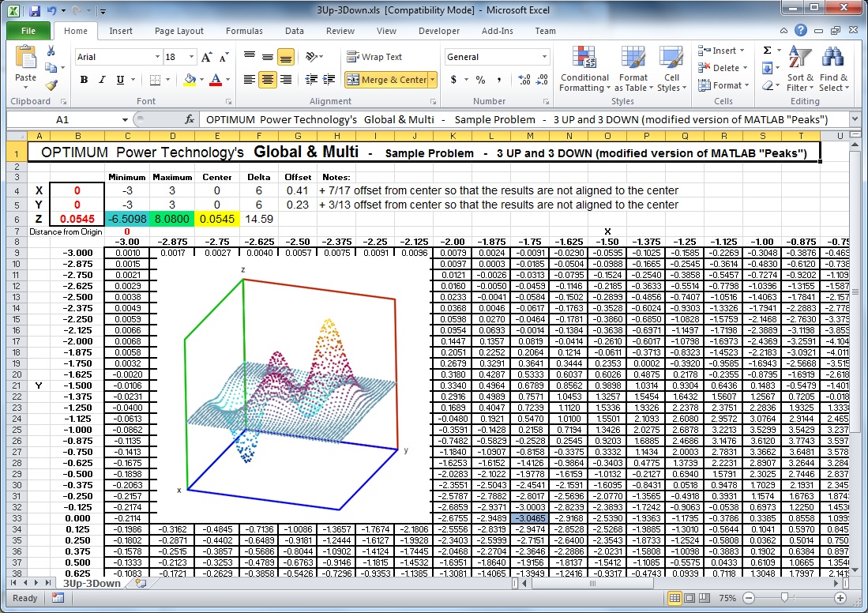The height and width of the screenshot is (613, 868).
Task: Apply the yellow Fill Color bucket
Action: pos(190,80)
